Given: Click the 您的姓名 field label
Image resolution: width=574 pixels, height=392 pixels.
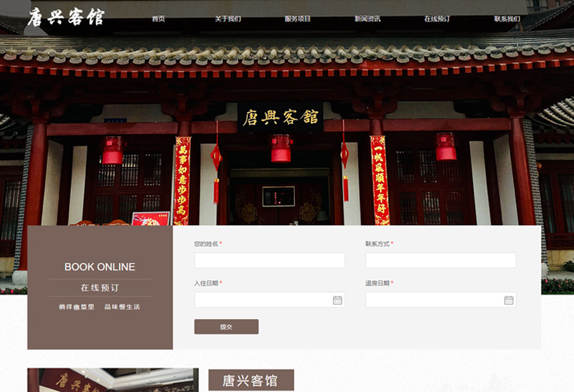Looking at the screenshot, I should (x=206, y=244).
